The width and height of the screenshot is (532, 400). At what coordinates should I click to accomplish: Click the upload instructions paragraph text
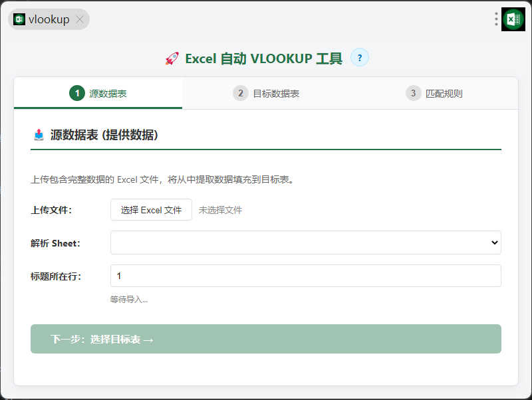point(162,179)
